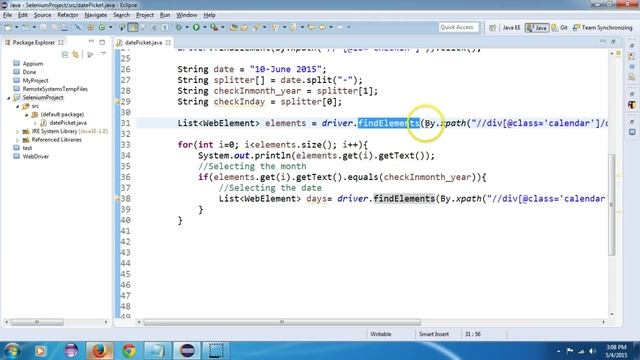Expand the JRE System Library node
The image size is (640, 360).
18,131
